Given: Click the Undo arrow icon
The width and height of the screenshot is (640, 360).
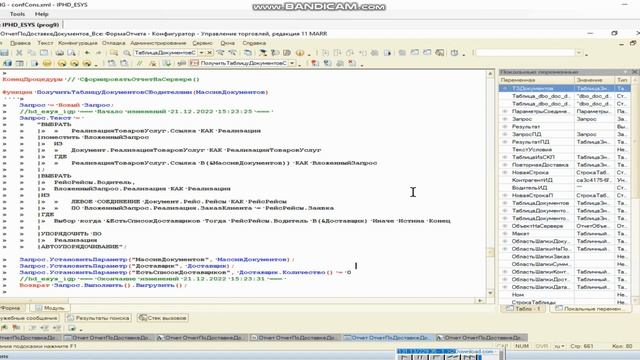Looking at the screenshot, I should point(87,53).
